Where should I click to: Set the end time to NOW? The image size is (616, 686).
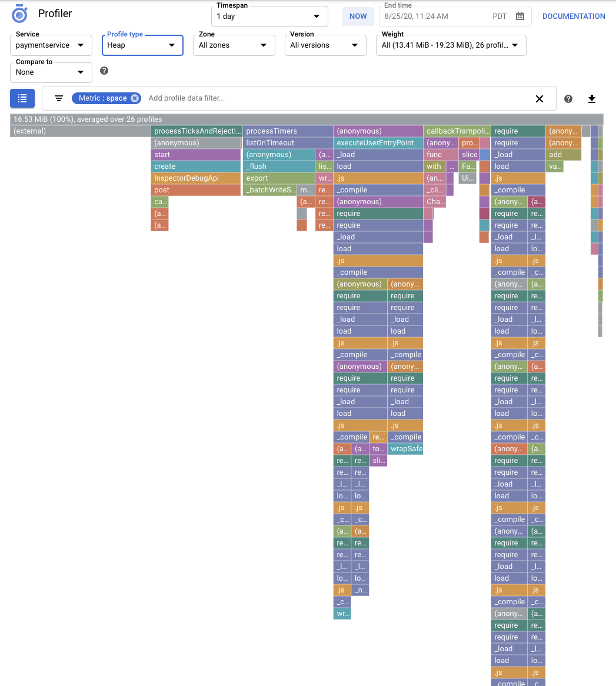(358, 16)
